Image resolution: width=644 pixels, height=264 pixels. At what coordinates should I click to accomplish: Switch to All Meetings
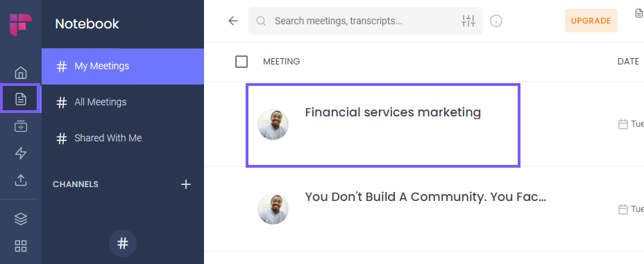(123, 102)
